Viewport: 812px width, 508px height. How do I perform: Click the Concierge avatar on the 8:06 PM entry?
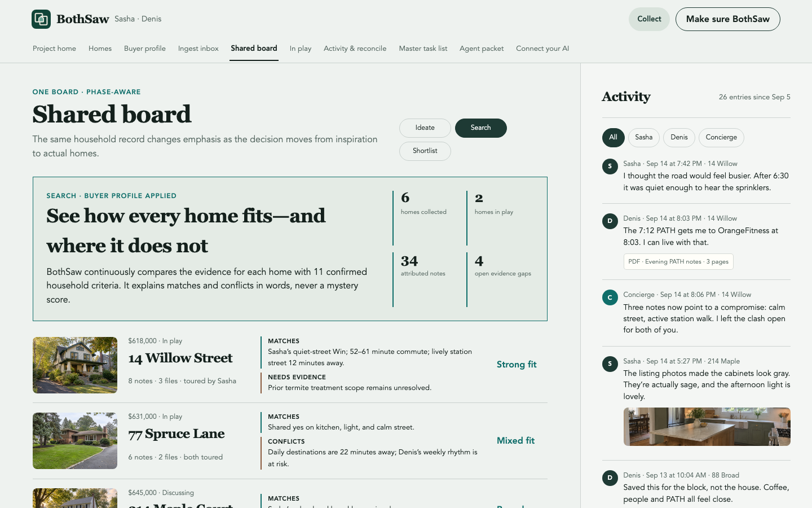610,297
